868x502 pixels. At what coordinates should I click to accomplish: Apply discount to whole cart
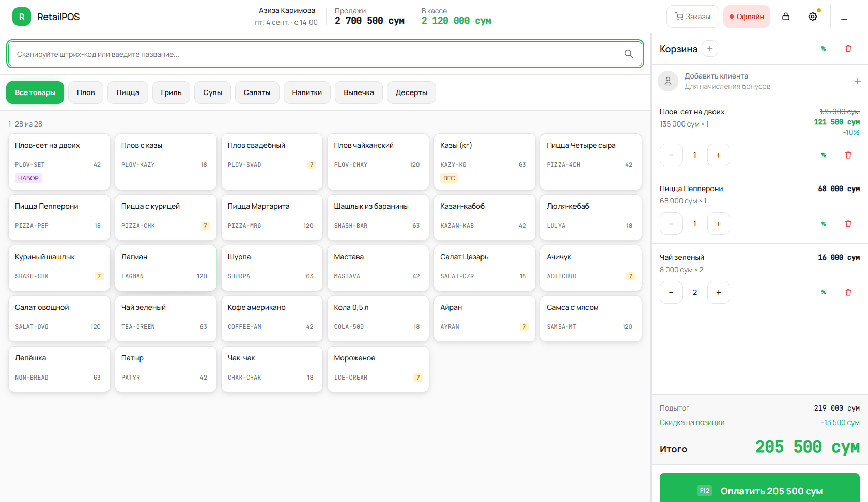coord(824,49)
